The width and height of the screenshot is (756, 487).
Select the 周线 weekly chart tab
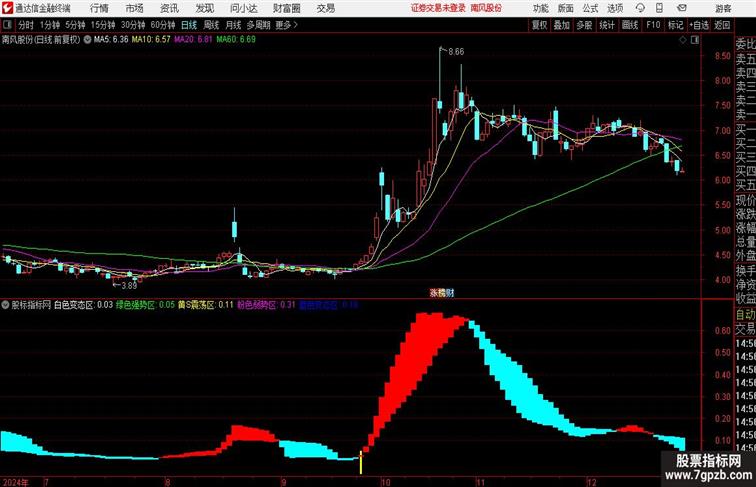tap(211, 25)
